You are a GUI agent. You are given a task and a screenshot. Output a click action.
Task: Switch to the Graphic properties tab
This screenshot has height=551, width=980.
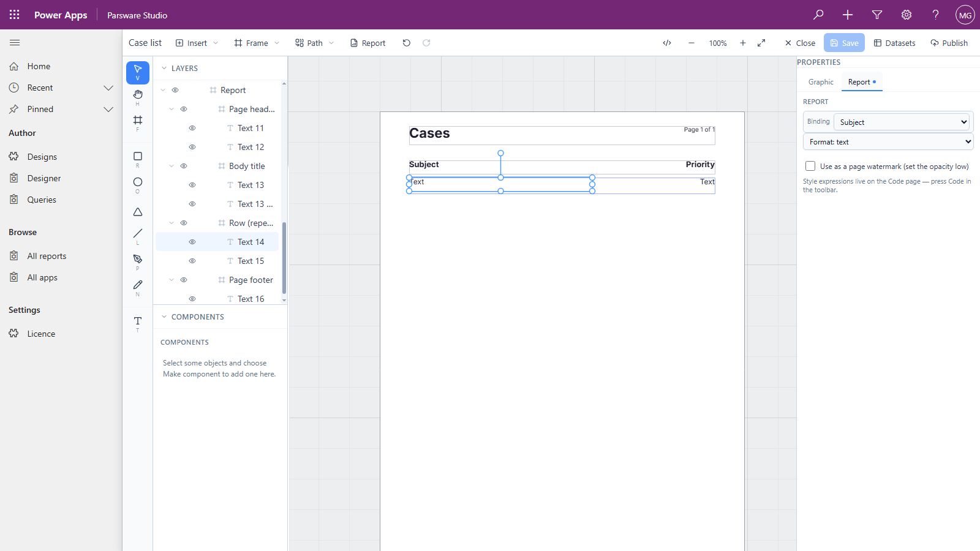(x=821, y=82)
